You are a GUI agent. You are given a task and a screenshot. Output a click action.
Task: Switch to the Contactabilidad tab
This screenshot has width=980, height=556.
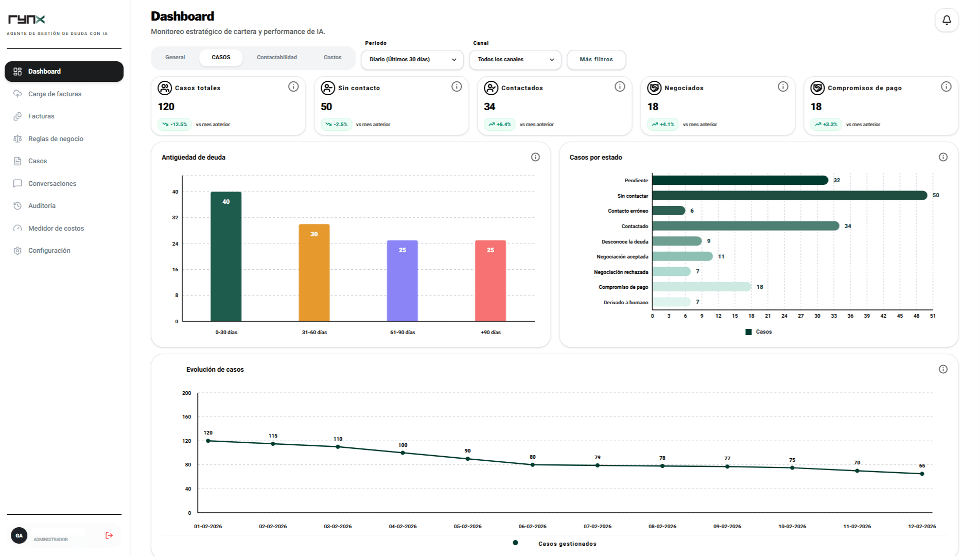[x=277, y=58]
